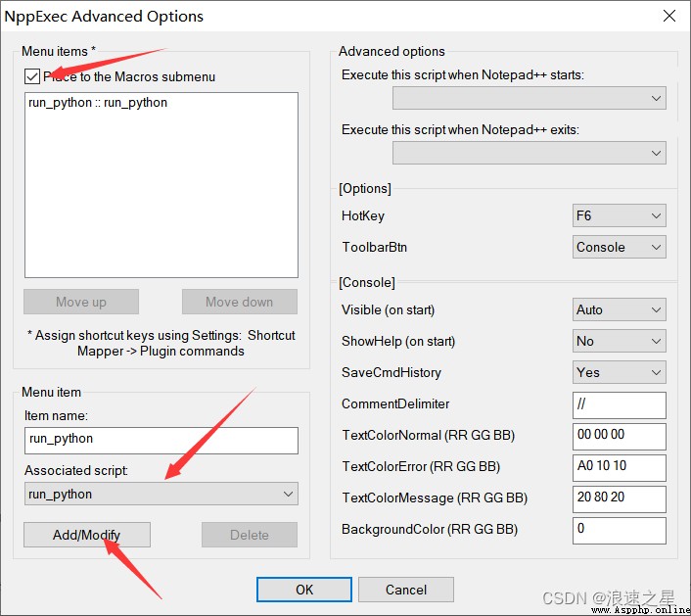Confirm settings with the OK button

304,590
